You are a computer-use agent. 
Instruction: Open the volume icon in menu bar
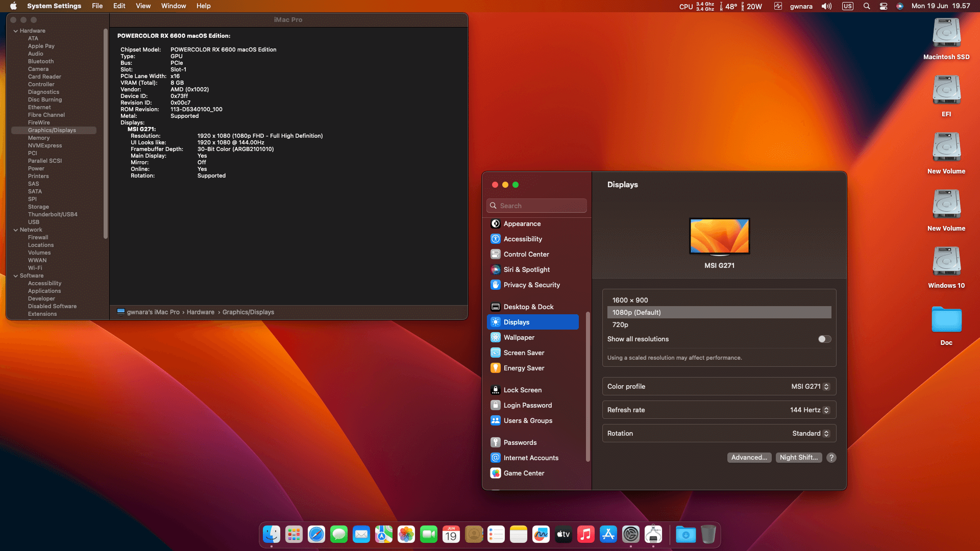[826, 6]
